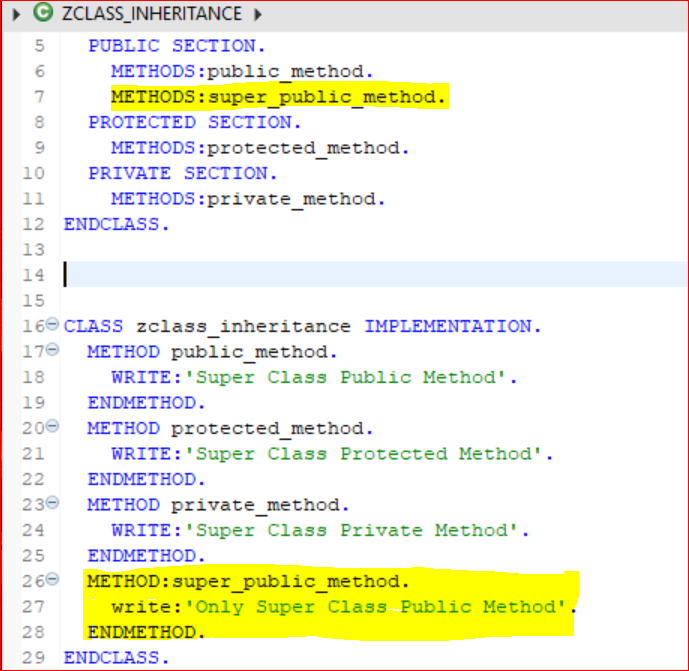689x671 pixels.
Task: Click line number 15 in gutter
Action: tap(34, 301)
